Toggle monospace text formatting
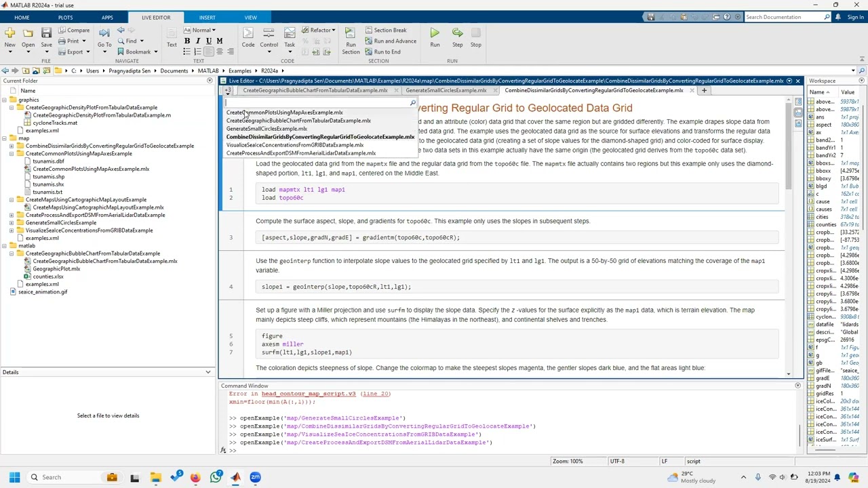Viewport: 868px width, 488px height. (x=219, y=41)
